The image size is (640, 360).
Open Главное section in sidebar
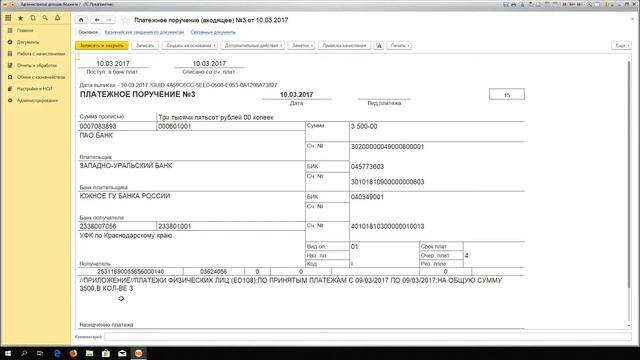click(x=25, y=30)
